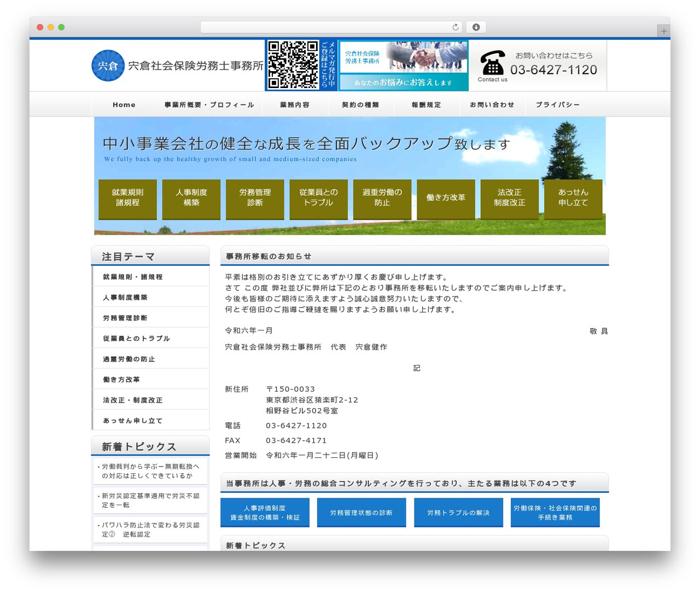Select 労務管理診断 in sidebar
This screenshot has width=700, height=593.
(150, 318)
